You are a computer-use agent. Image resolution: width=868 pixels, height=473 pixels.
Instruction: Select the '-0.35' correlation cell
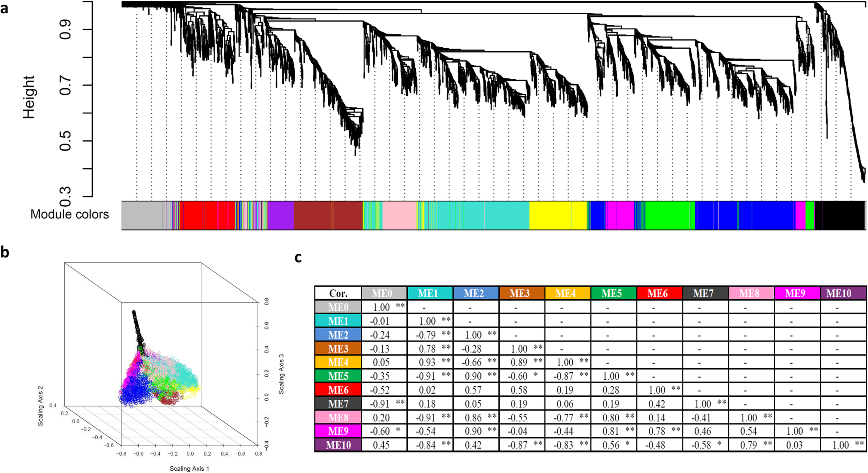[x=384, y=376]
